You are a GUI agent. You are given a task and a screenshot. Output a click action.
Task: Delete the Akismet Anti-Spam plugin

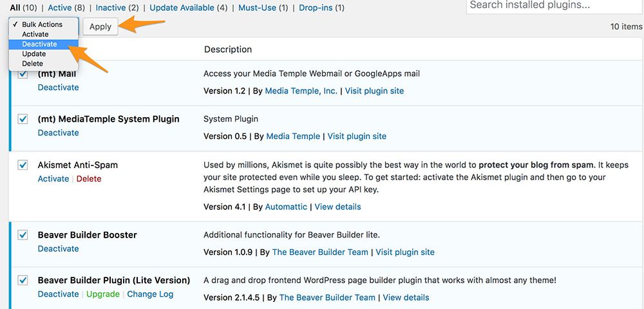click(x=89, y=178)
